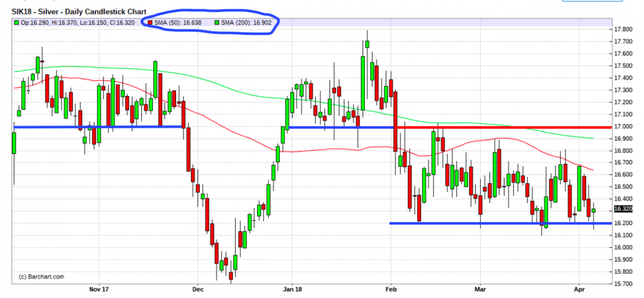Screen dimensions: 644x298
Task: Click the 16.400 price axis label
Action: (623, 199)
